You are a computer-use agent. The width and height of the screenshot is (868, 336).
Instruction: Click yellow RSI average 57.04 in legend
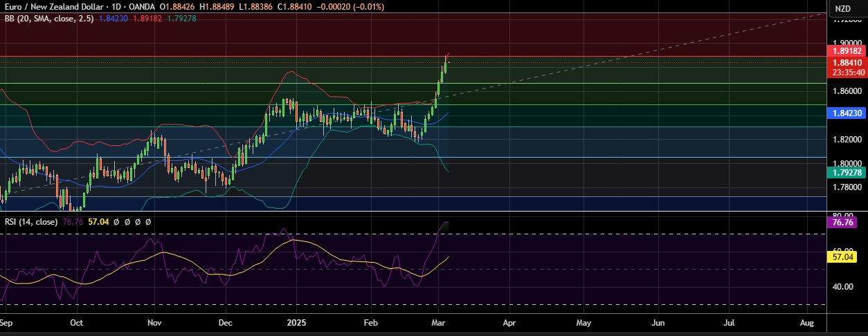coord(98,222)
